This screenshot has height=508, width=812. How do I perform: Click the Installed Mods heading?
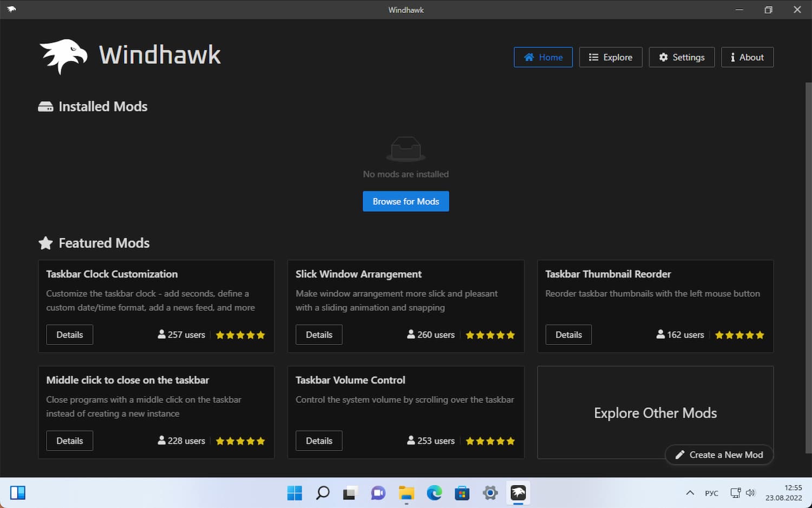pos(93,107)
